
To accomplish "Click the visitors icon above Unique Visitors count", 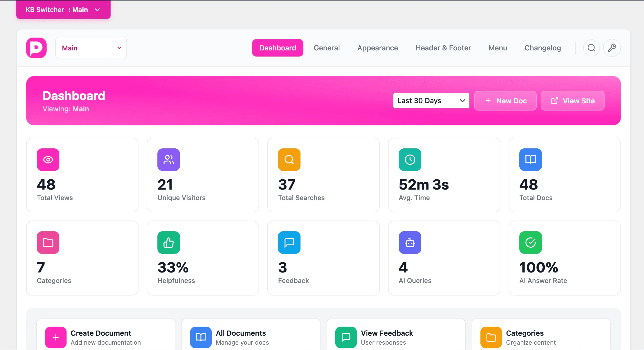I will click(168, 159).
